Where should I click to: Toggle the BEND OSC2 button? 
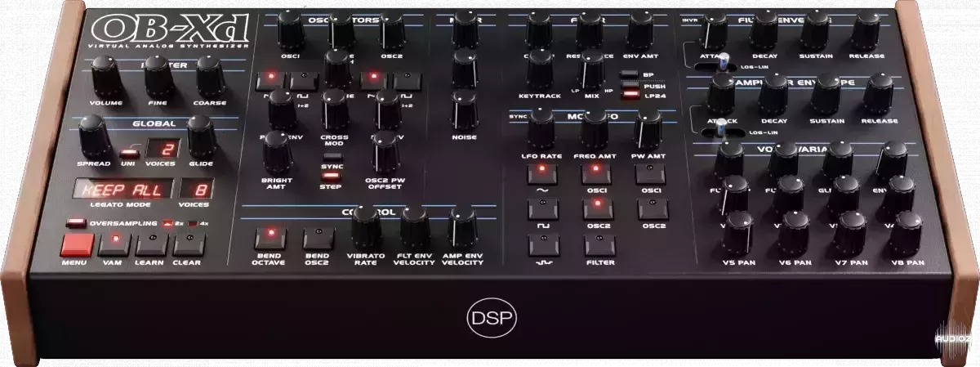[318, 239]
